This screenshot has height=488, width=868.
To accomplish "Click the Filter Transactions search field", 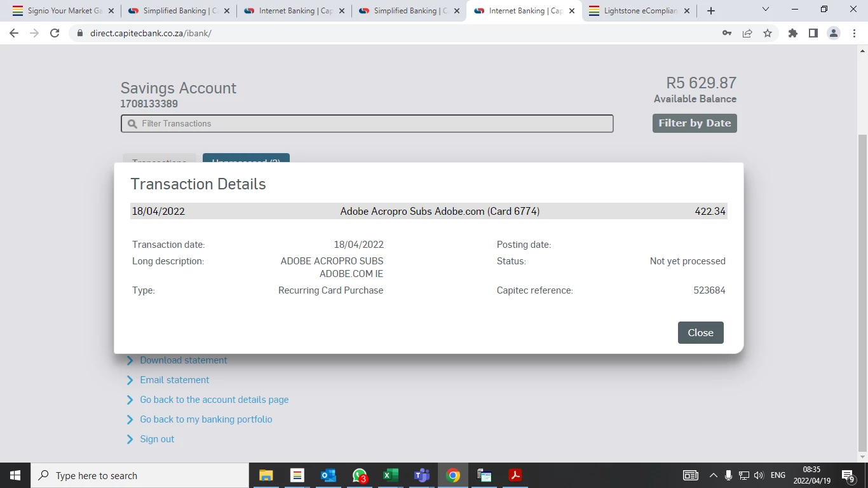I will tap(367, 123).
